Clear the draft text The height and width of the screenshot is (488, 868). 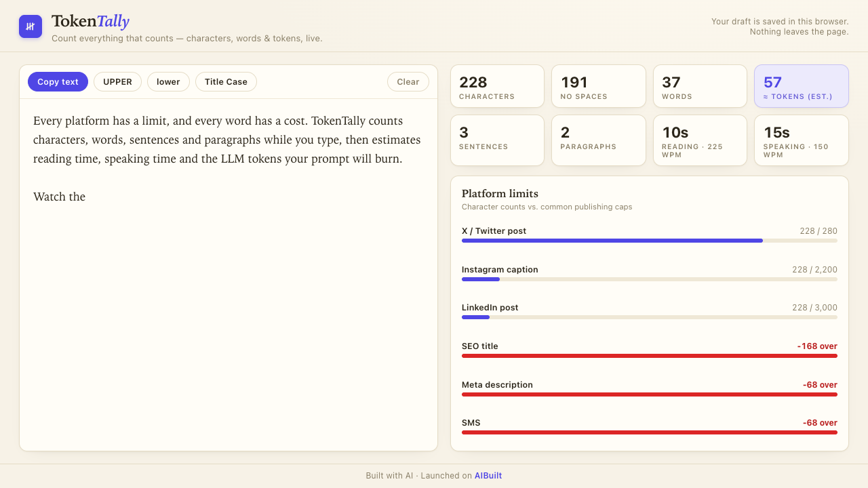point(408,82)
